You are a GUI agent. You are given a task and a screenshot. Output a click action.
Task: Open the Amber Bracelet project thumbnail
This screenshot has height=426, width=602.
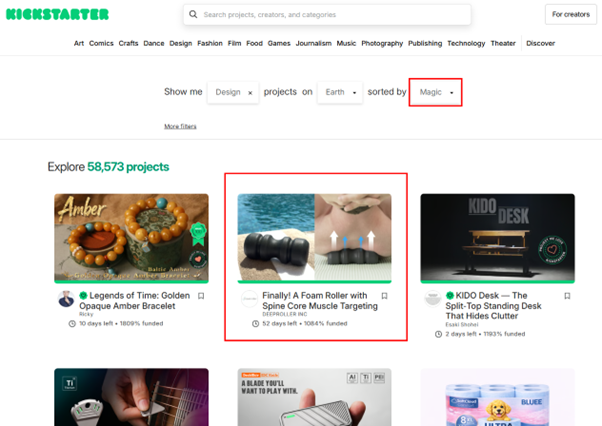tap(131, 237)
